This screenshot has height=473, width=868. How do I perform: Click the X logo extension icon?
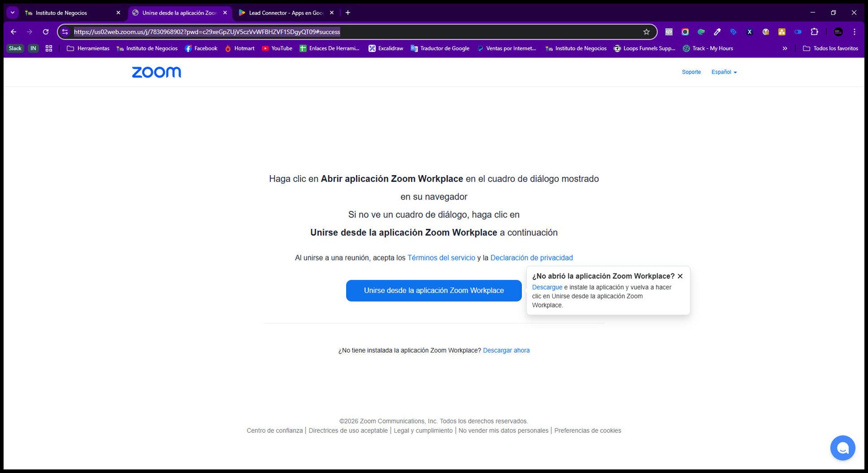[750, 32]
